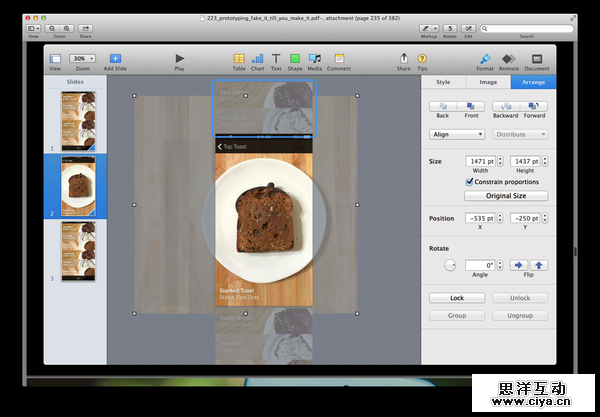Open the Zoom percentage dropdown
600x417 pixels.
[84, 59]
